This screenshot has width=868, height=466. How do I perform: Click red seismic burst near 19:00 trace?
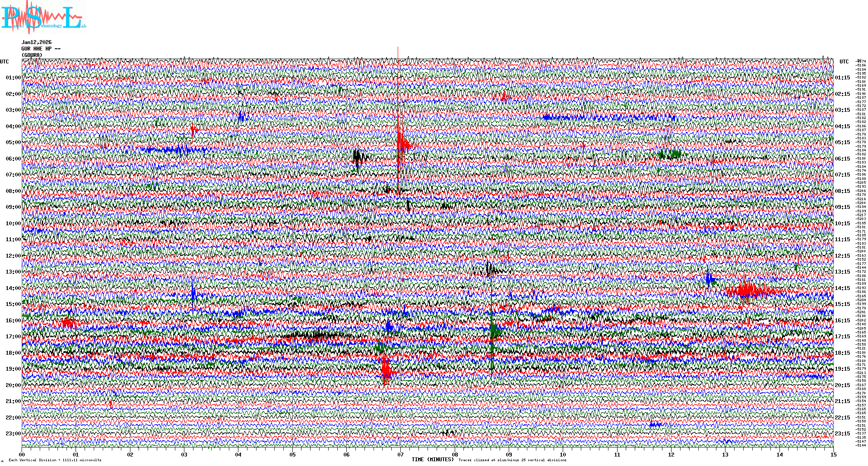click(386, 370)
